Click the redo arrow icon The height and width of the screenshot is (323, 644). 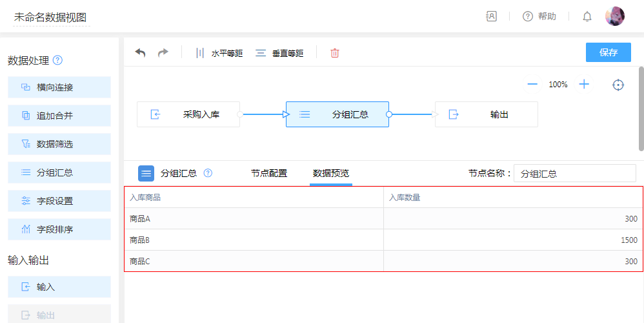tap(163, 53)
